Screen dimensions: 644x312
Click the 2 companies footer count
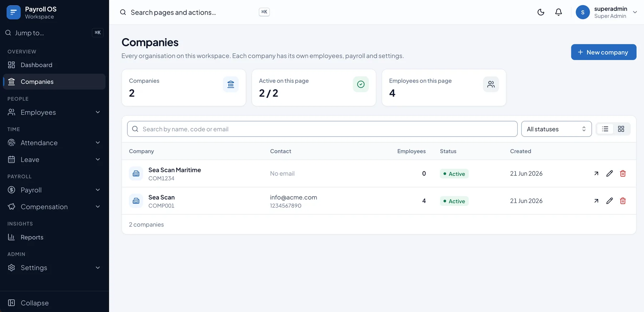click(x=146, y=224)
